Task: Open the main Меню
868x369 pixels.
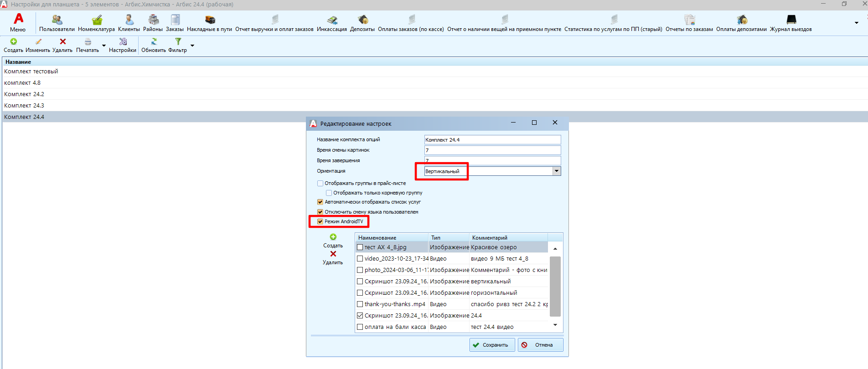Action: (x=18, y=22)
